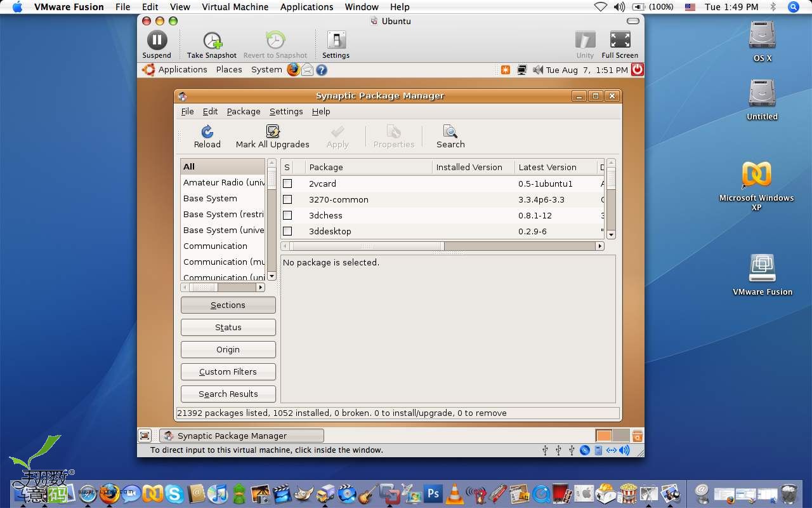Open Synaptic Edit menu
Viewport: 812px width, 508px height.
210,111
